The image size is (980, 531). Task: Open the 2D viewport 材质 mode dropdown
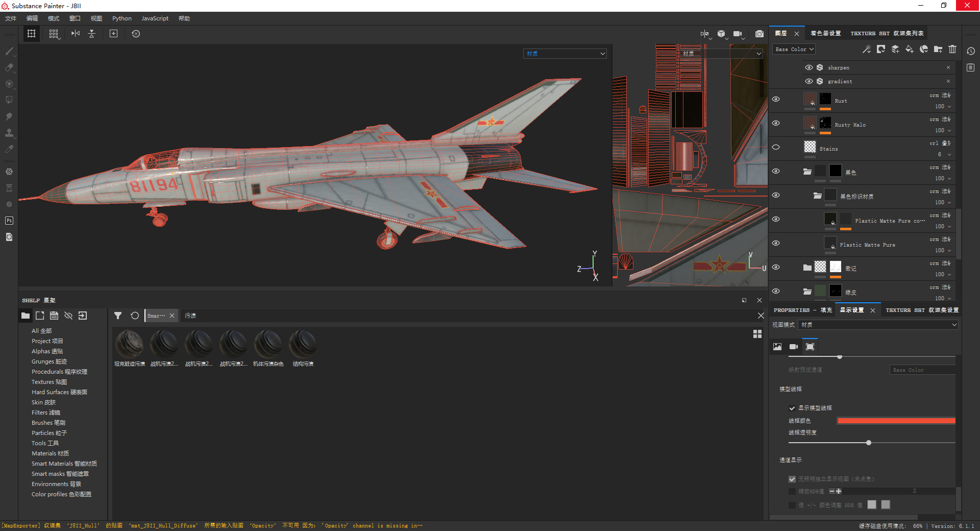(x=722, y=54)
